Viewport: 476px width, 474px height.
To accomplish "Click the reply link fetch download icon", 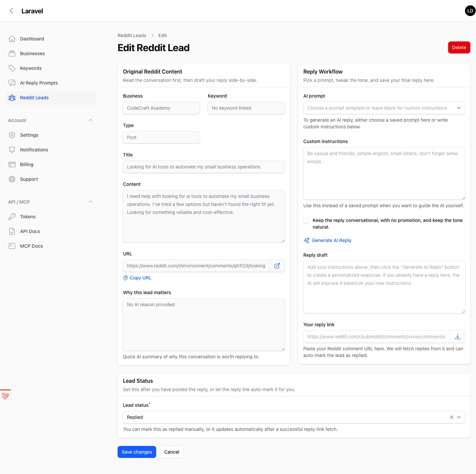I will pos(458,337).
